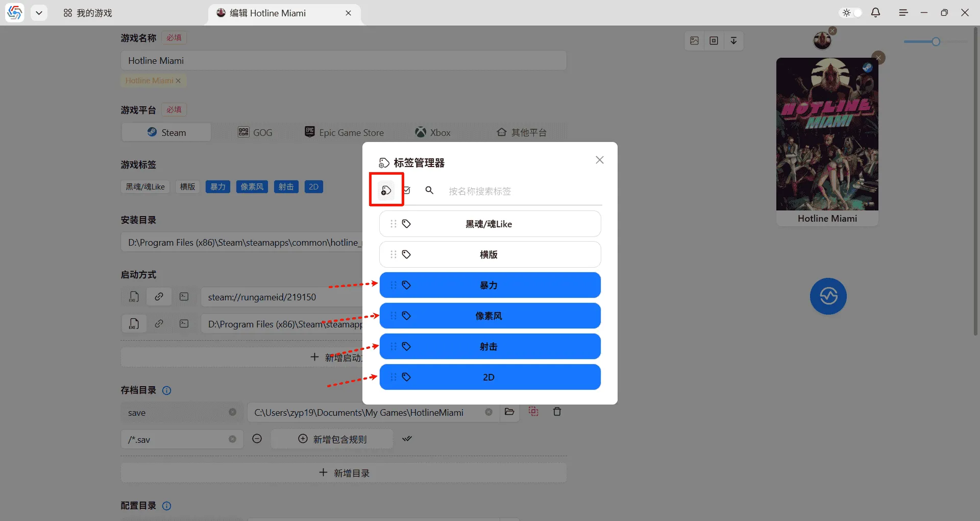Open the dropdown arrow beside app logo
The width and height of the screenshot is (980, 521).
[x=39, y=13]
